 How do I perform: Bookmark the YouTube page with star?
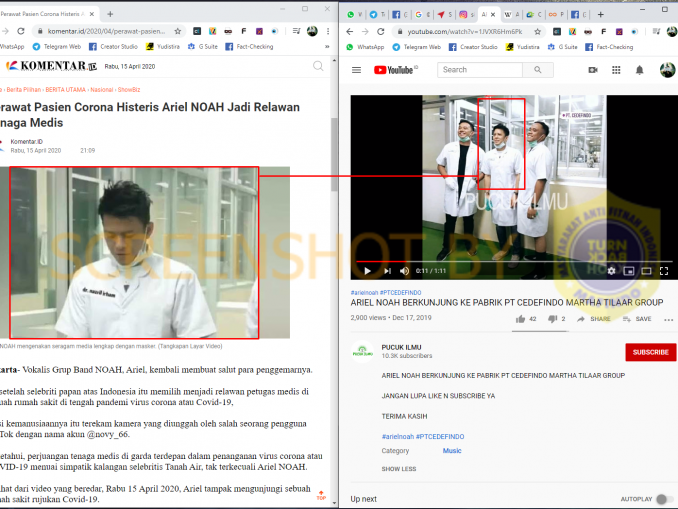[x=537, y=32]
